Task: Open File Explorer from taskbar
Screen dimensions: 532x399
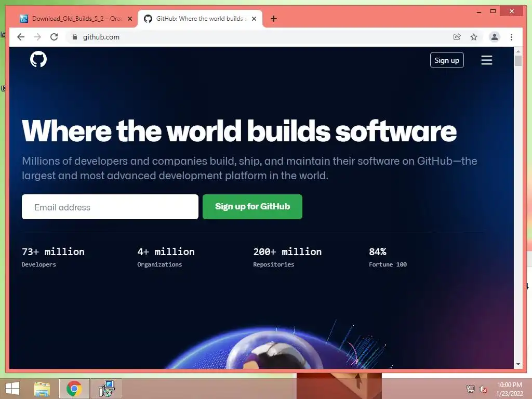Action: (42, 389)
